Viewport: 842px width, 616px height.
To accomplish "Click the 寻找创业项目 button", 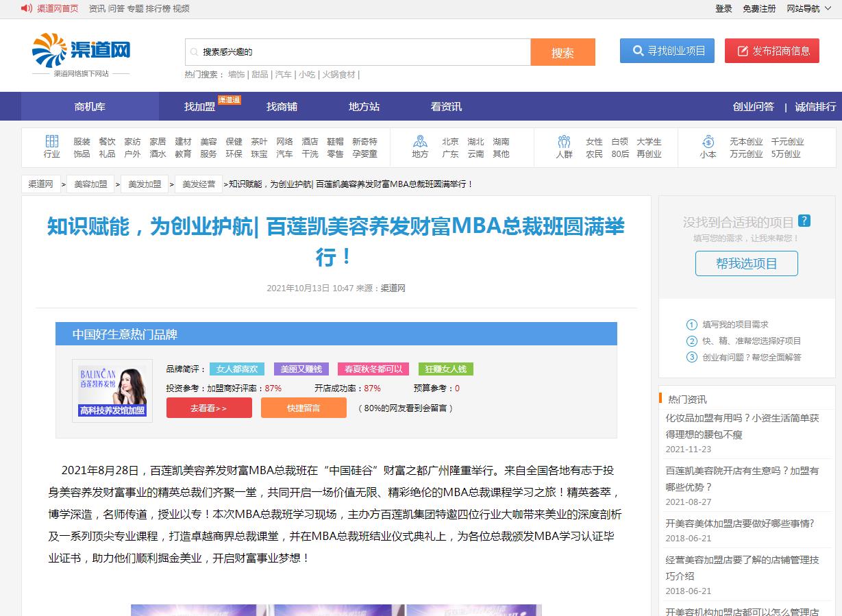I will [x=667, y=51].
